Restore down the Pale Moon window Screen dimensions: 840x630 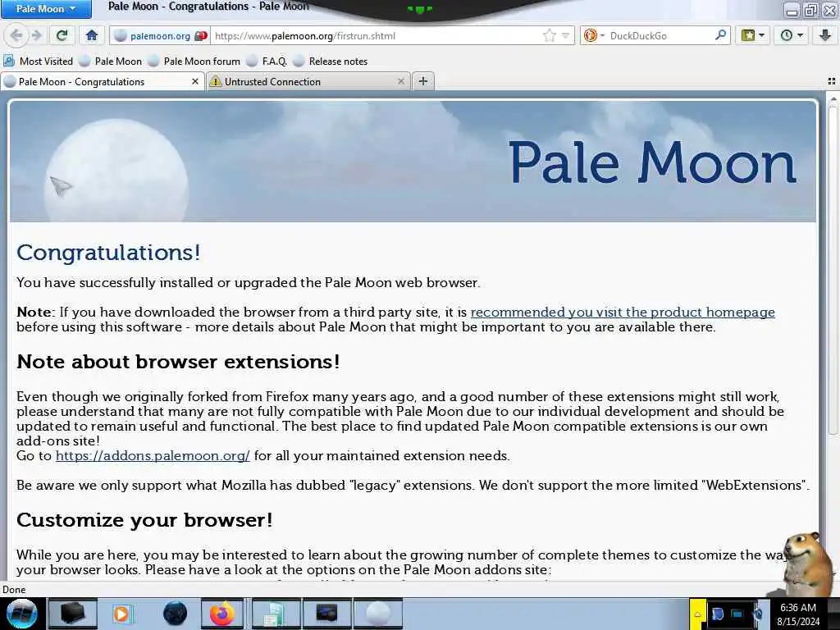coord(811,10)
